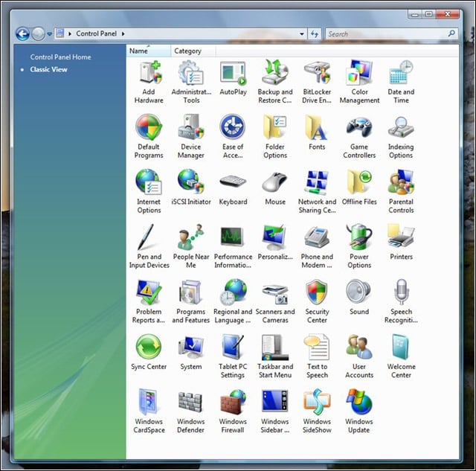Open Windows Sidebar Properties
Screen dimensions: 476x471
[275, 411]
